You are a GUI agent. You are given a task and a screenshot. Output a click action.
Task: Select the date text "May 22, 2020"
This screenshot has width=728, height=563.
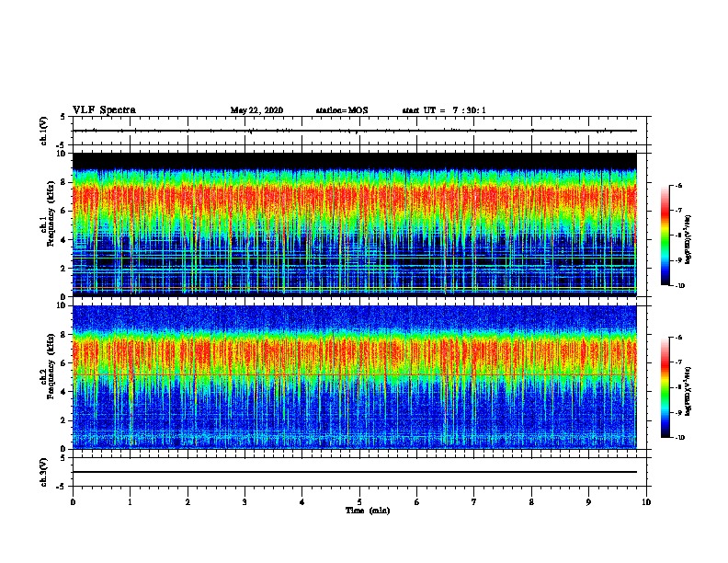pyautogui.click(x=256, y=110)
